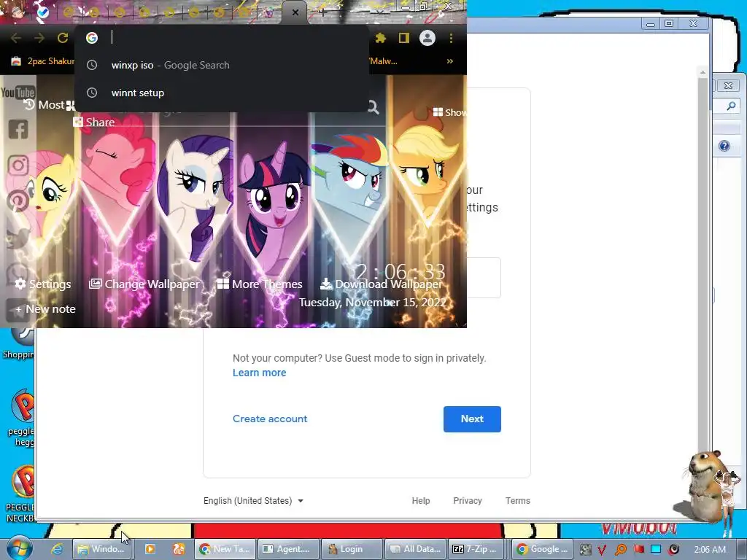This screenshot has height=560, width=747.
Task: Click Share on the new tab page
Action: 94,122
